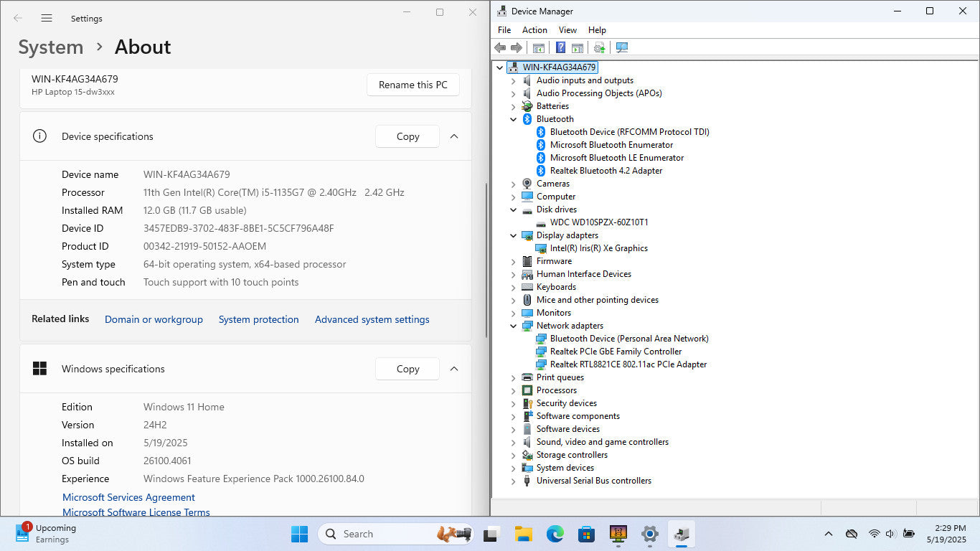Click the Update device driver toolbar icon
The height and width of the screenshot is (551, 980).
599,48
